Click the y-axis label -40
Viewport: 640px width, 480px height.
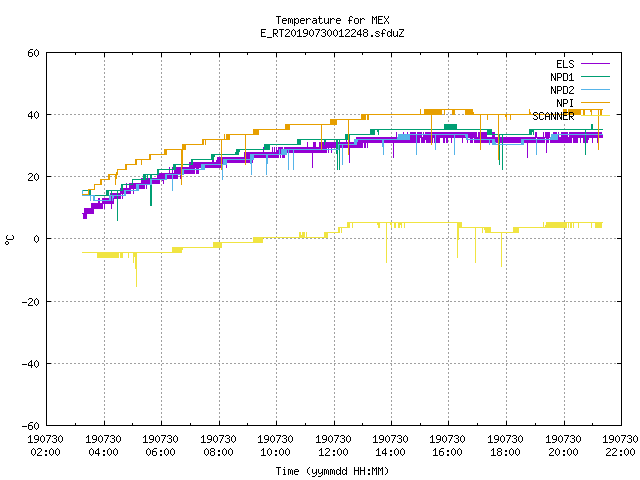coord(31,364)
